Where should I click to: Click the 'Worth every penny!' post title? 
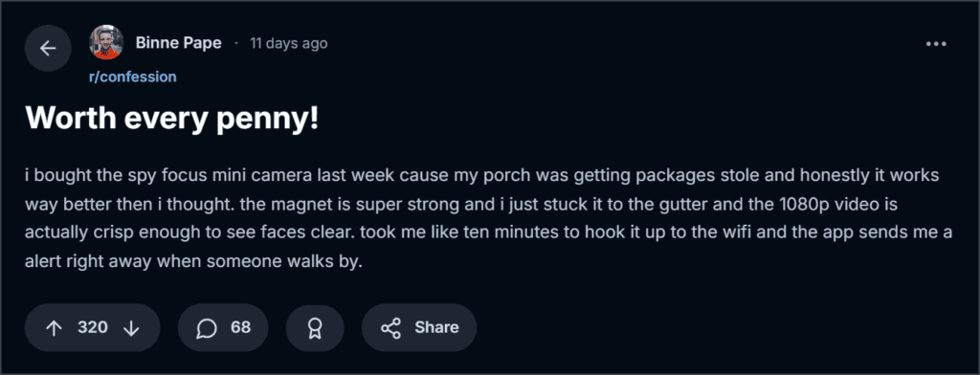172,118
